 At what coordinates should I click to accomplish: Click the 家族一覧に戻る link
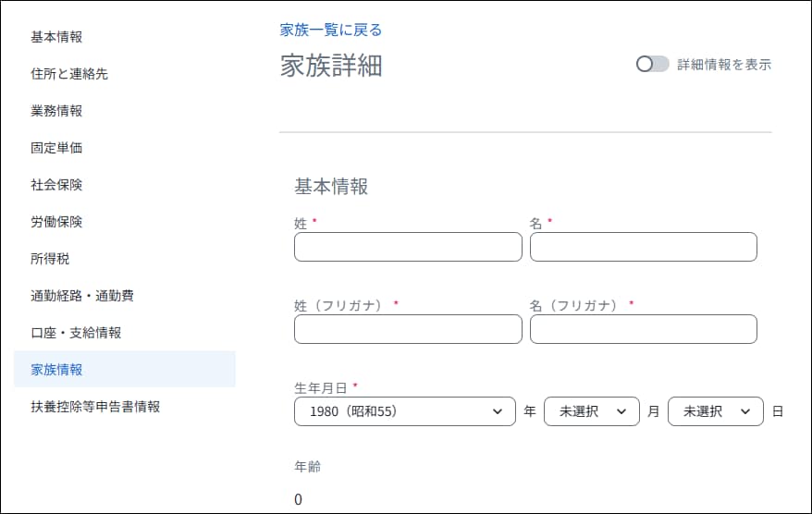click(331, 30)
